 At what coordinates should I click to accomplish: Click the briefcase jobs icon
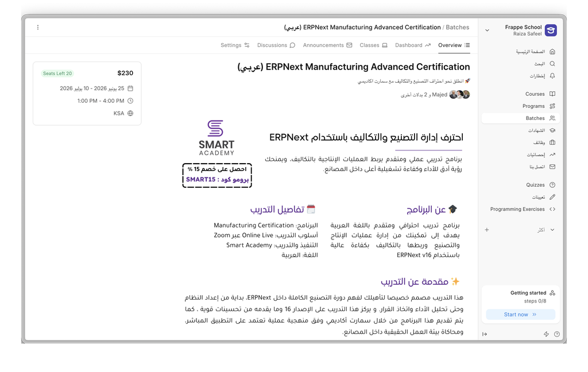[x=552, y=142]
